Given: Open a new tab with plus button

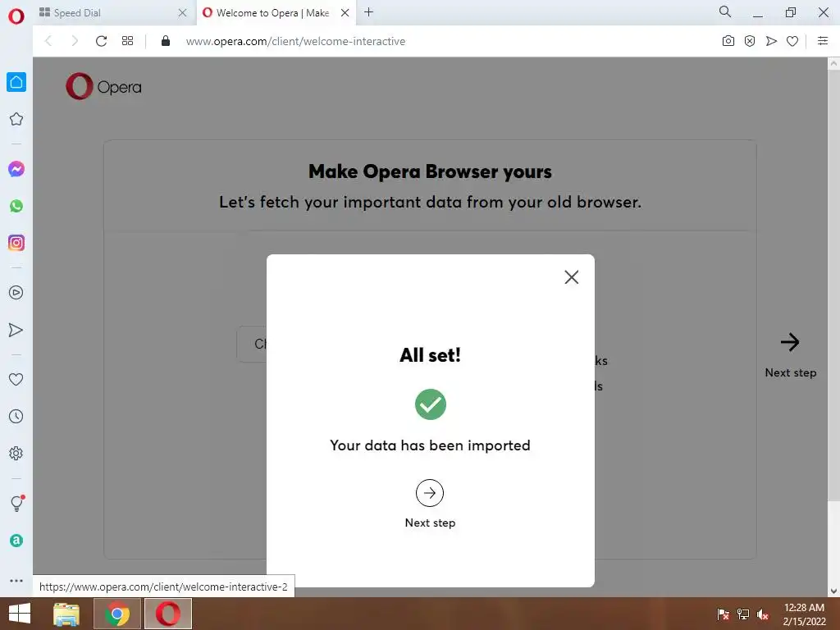Looking at the screenshot, I should coord(368,12).
